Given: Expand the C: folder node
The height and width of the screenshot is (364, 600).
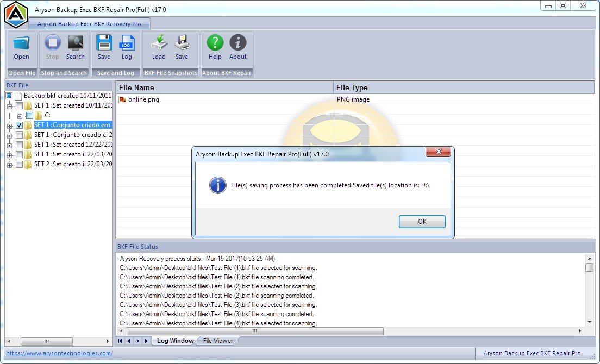Looking at the screenshot, I should pos(20,116).
